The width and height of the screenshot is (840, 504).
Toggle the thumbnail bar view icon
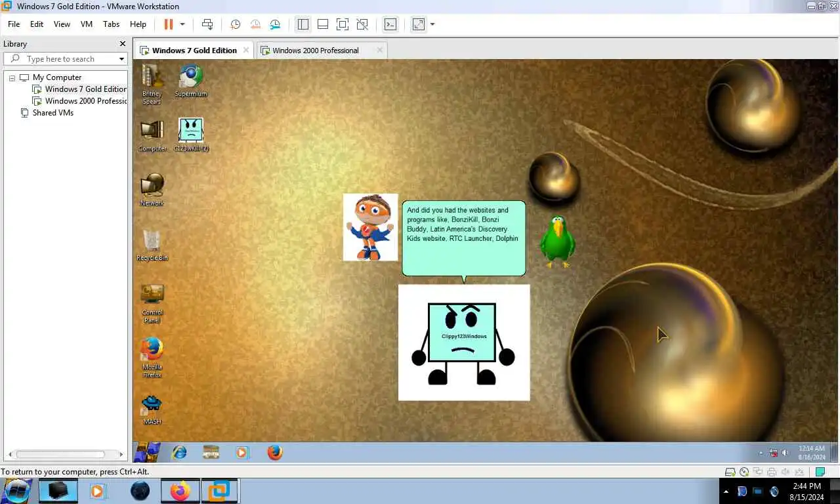[x=322, y=24]
